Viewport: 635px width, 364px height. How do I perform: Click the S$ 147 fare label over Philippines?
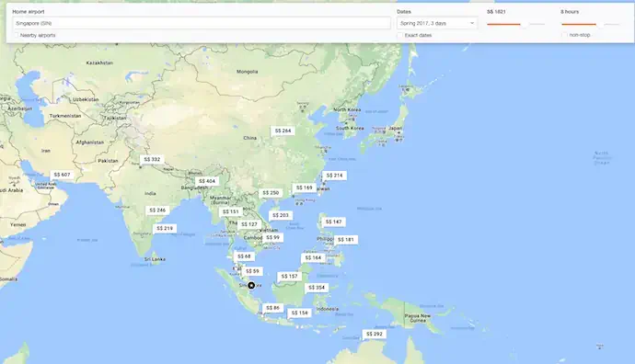pos(334,222)
